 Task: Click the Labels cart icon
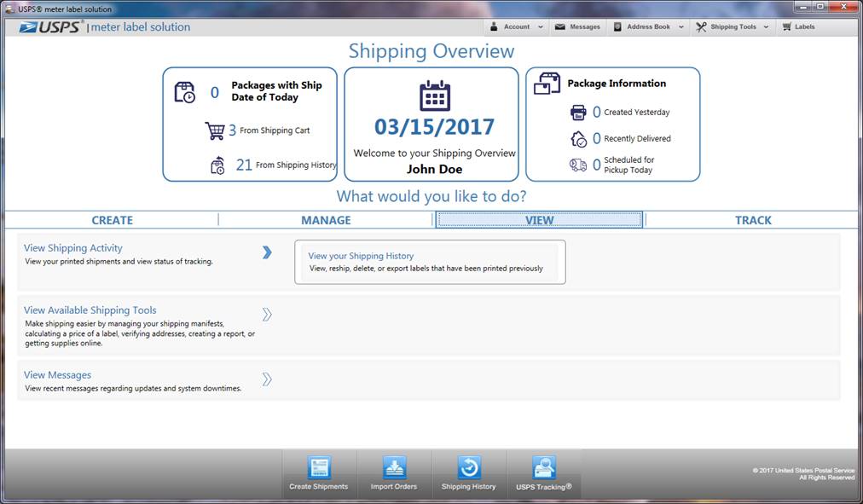click(786, 26)
